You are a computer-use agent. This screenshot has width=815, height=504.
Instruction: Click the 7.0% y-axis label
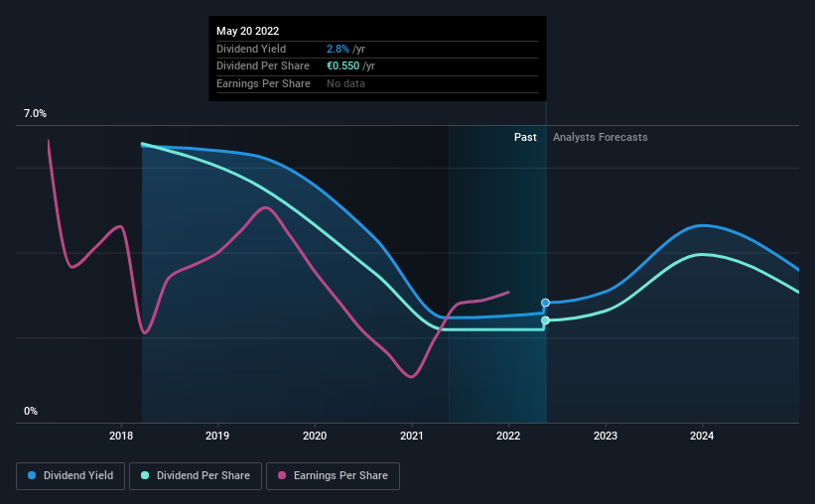click(x=35, y=114)
